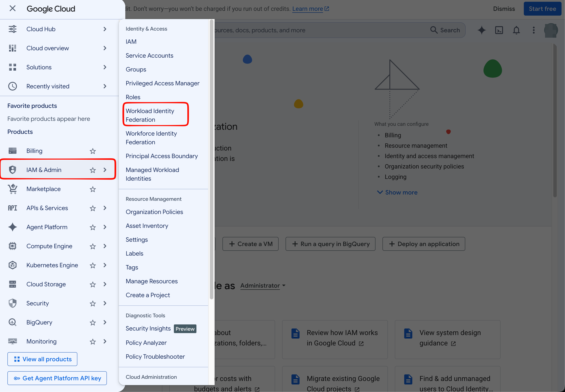Click the Cloud Hub sliders icon

(13, 29)
